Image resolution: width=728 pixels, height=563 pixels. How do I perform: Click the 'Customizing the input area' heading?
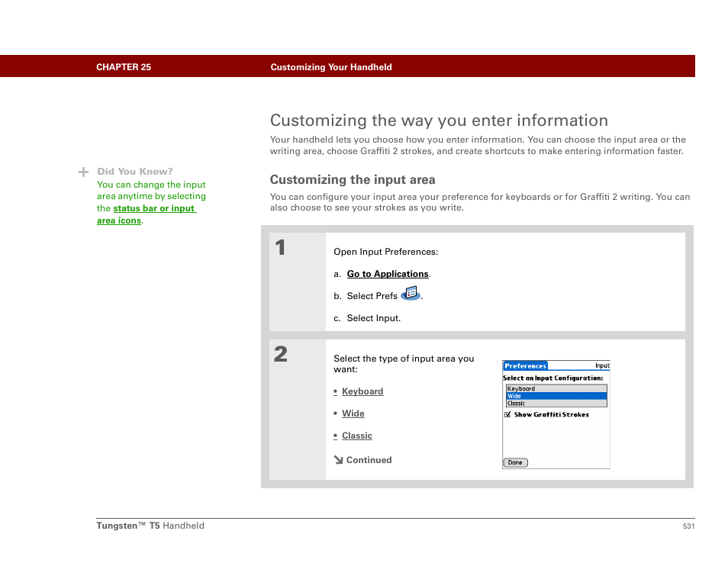pyautogui.click(x=353, y=179)
